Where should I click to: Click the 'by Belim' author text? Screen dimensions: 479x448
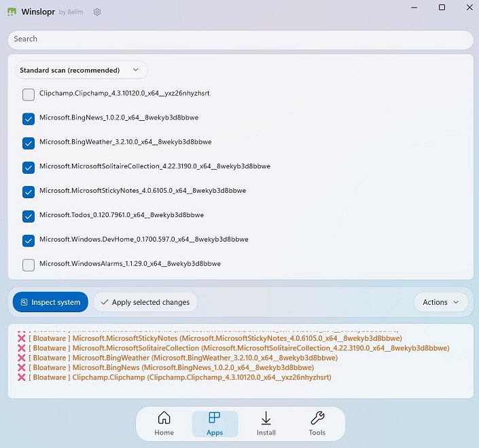pyautogui.click(x=71, y=12)
